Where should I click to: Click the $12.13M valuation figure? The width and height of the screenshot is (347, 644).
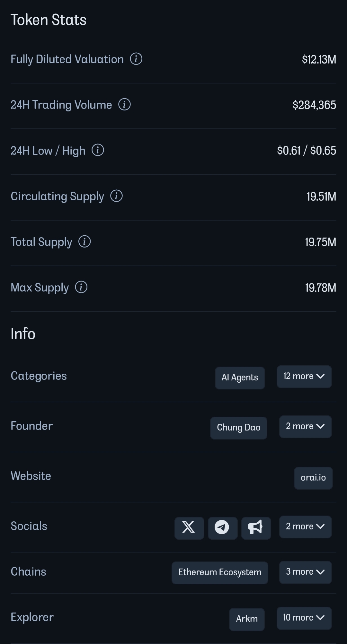tap(319, 59)
